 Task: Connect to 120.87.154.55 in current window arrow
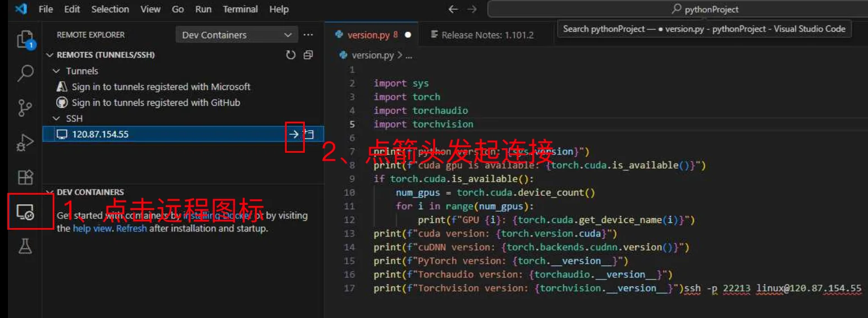(294, 134)
